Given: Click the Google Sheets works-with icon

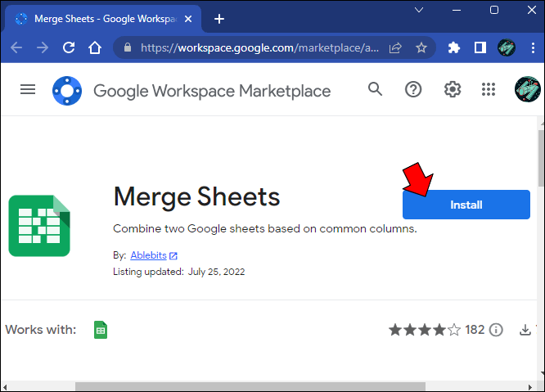Looking at the screenshot, I should [101, 330].
